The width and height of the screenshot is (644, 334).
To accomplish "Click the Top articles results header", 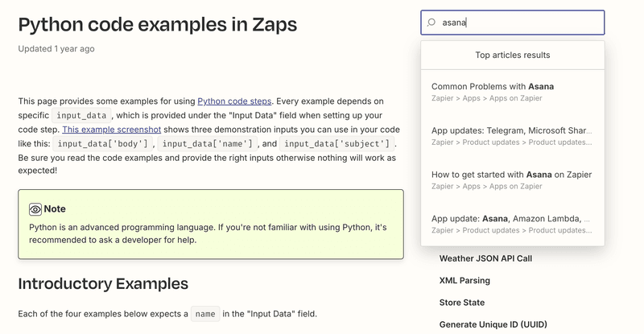I will [x=513, y=55].
